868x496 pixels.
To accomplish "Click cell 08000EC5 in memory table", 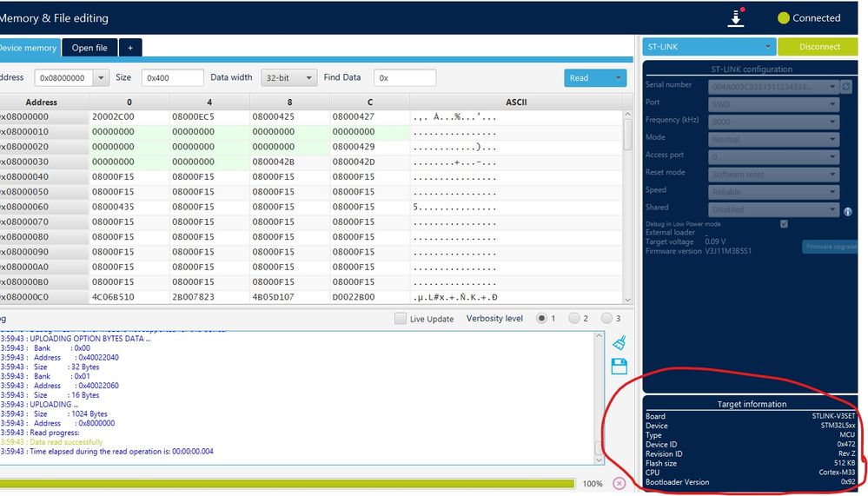I will (x=209, y=116).
